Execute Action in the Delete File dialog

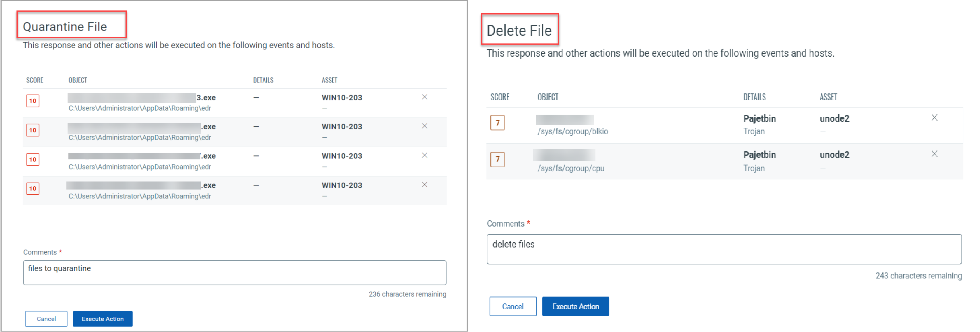click(576, 306)
